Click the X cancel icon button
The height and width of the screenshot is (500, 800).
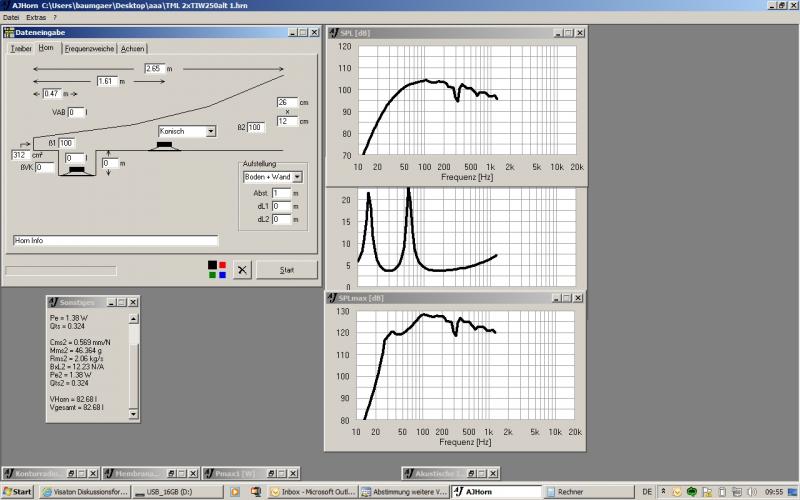241,270
